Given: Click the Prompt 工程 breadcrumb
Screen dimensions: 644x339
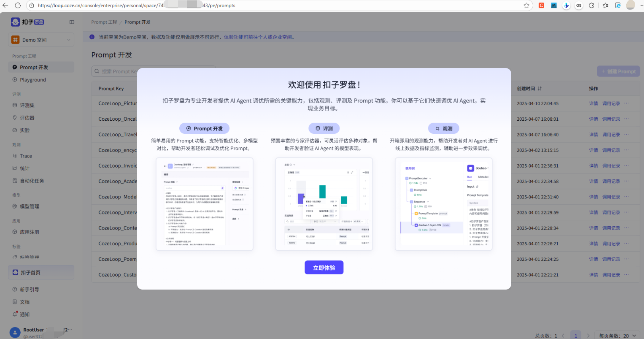Looking at the screenshot, I should click(104, 22).
